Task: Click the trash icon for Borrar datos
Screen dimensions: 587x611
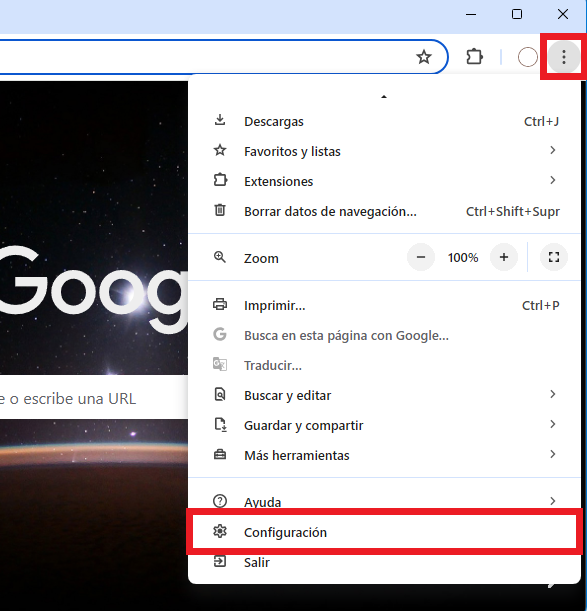Action: 220,210
